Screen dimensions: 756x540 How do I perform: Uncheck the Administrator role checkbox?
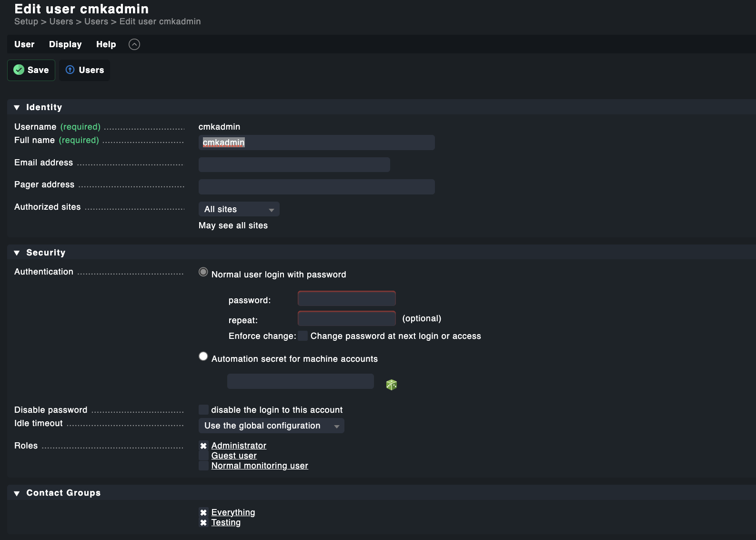tap(203, 446)
